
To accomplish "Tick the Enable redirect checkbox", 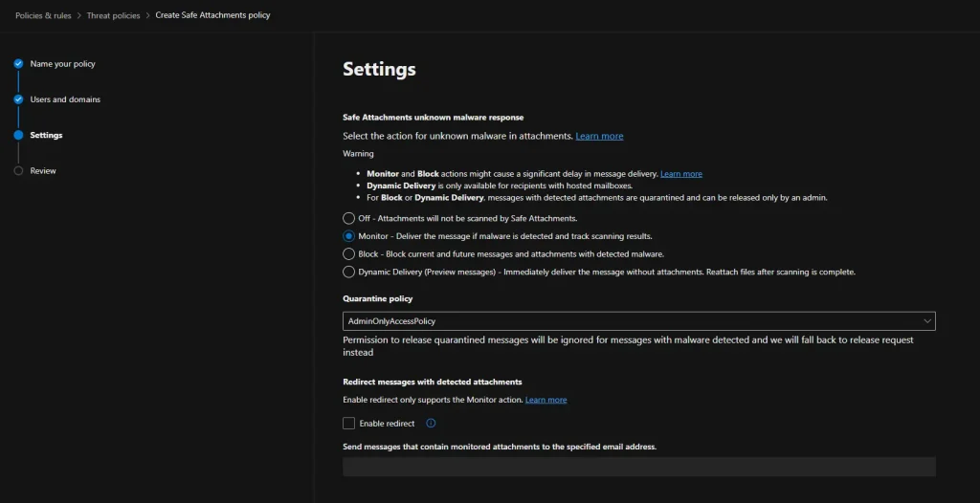I will click(x=349, y=424).
